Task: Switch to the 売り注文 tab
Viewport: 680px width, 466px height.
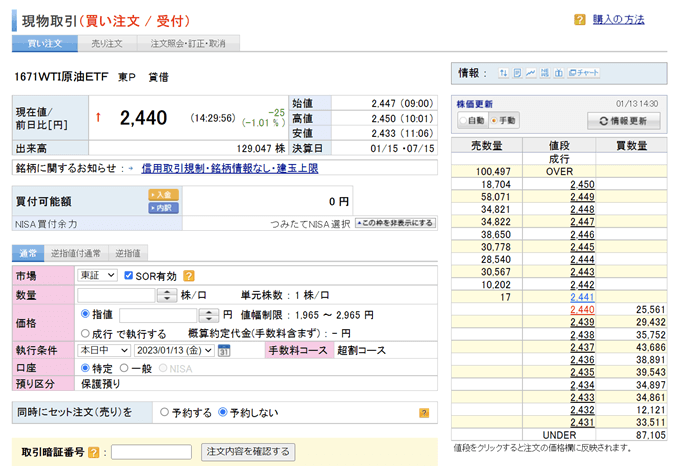Action: 106,44
